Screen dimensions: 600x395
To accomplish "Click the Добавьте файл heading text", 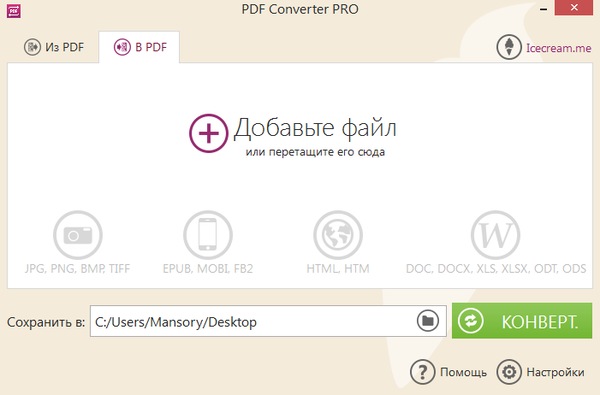I will pos(315,127).
